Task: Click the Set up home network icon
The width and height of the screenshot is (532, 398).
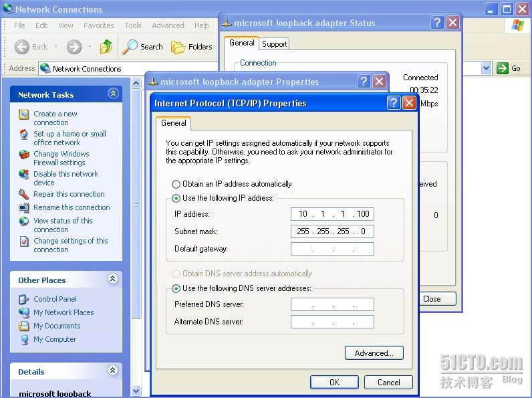Action: click(x=24, y=134)
